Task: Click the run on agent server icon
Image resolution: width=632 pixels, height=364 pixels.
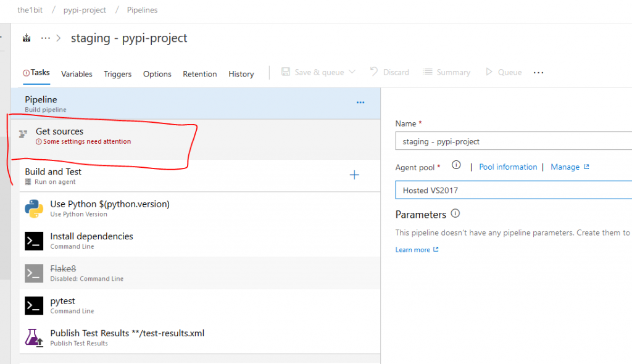Action: coord(28,182)
